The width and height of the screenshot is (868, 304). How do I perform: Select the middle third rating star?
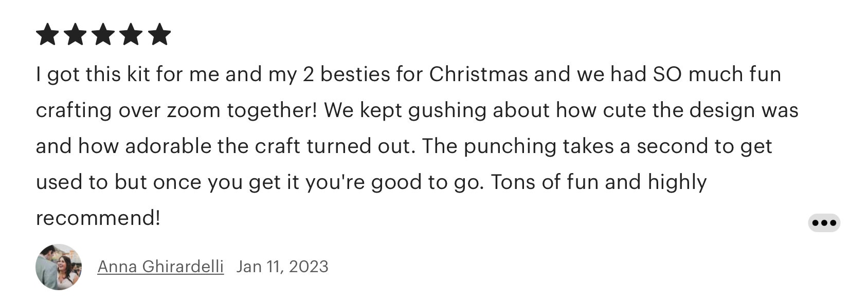click(103, 34)
